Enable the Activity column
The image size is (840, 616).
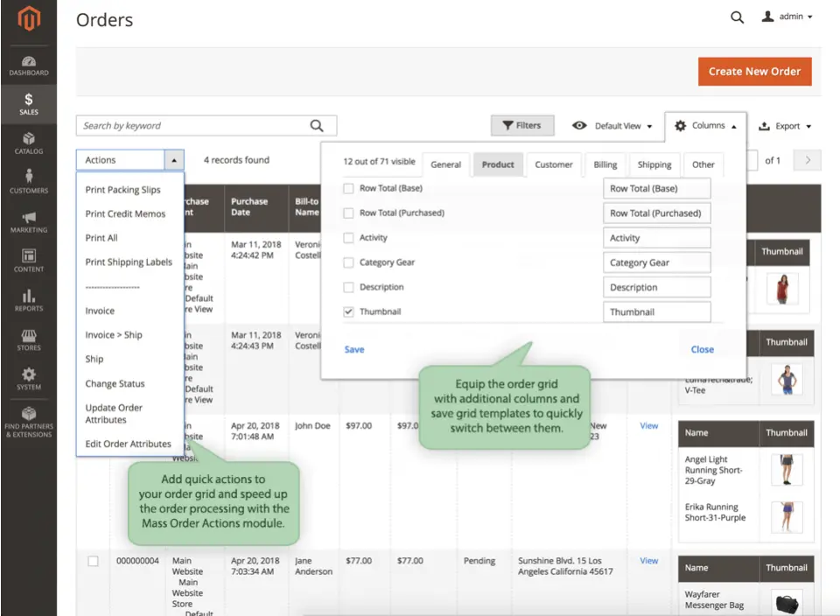tap(348, 237)
